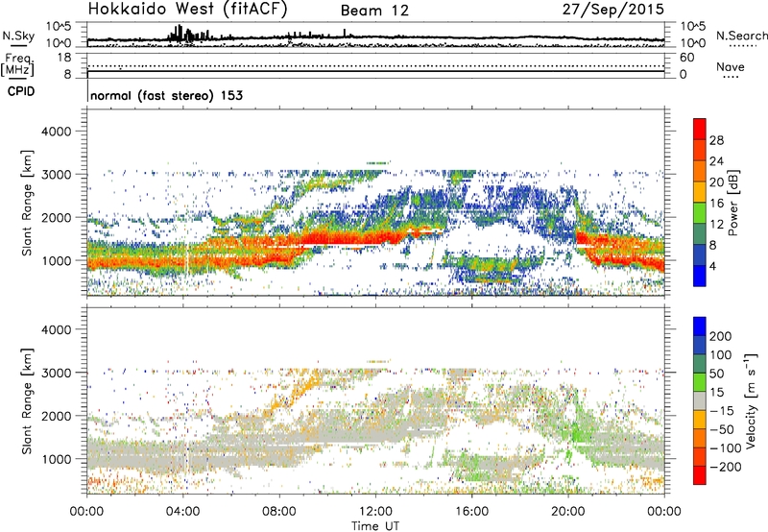Click the 'N.Sky' legend label
The width and height of the screenshot is (768, 532).
click(18, 36)
